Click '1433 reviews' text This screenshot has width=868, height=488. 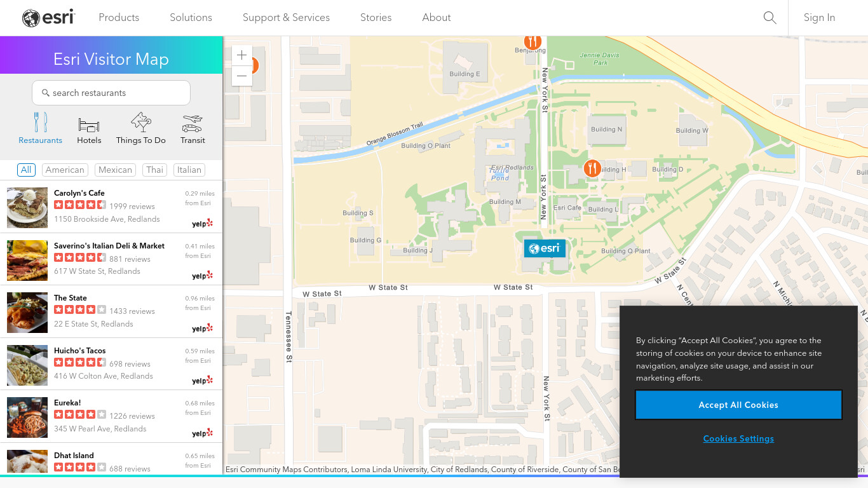coord(132,311)
